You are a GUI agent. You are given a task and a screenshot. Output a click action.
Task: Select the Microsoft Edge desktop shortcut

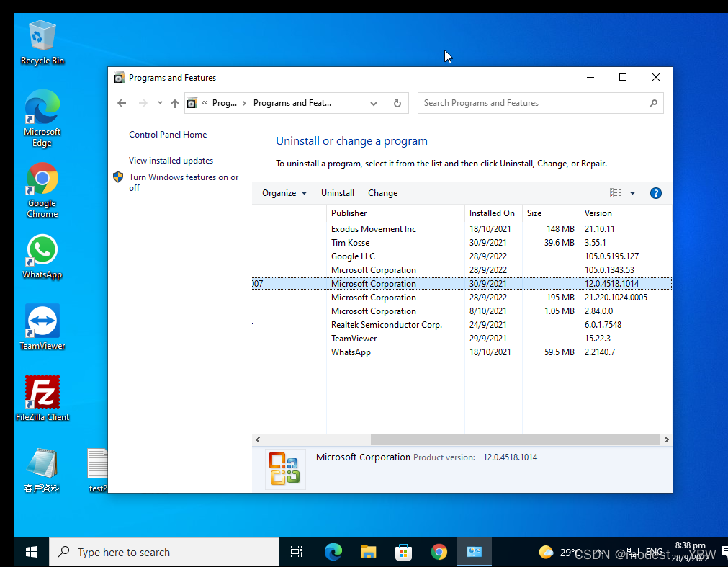click(42, 118)
